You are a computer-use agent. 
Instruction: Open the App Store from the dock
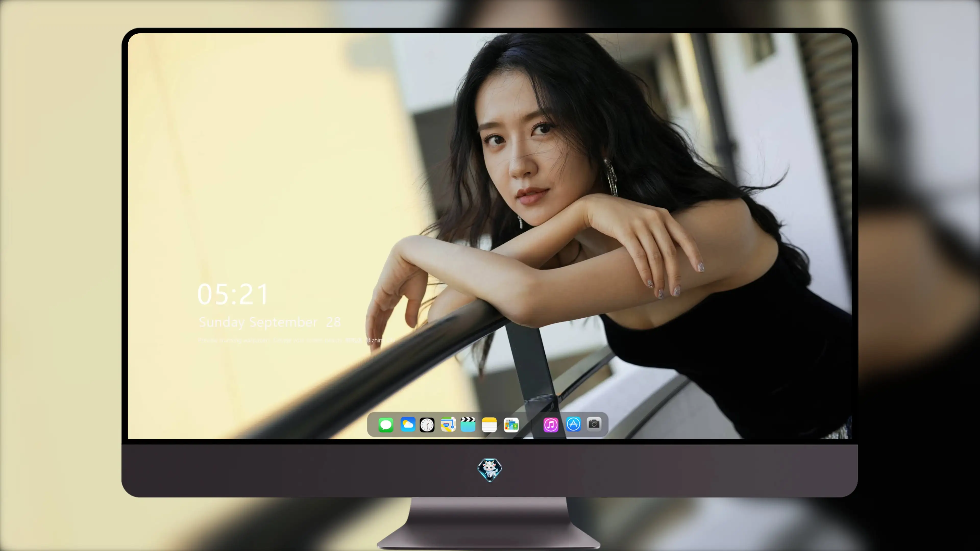(x=573, y=424)
